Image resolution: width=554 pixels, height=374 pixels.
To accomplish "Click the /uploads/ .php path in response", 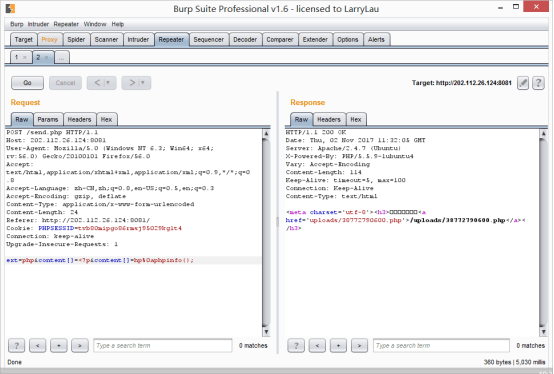I will (458, 220).
